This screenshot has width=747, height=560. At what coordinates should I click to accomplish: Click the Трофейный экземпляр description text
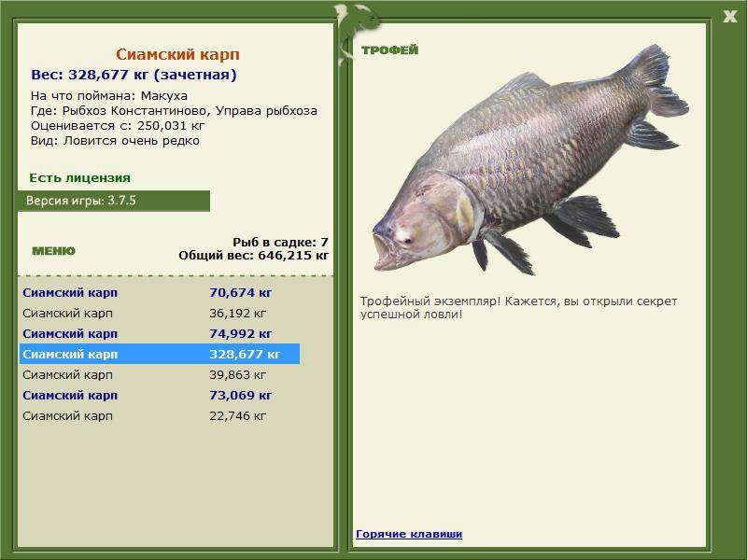click(x=518, y=308)
